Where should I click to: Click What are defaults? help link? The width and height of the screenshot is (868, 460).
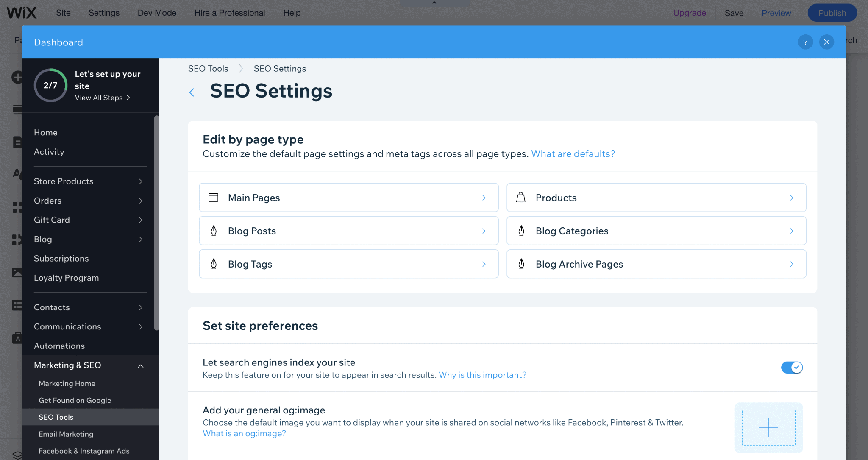(x=573, y=153)
